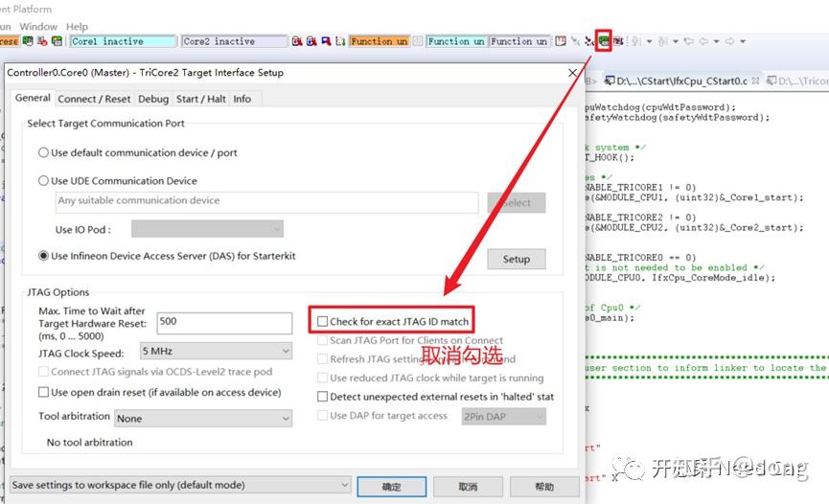Select Use default communication device / port
The height and width of the screenshot is (504, 829).
click(x=43, y=152)
